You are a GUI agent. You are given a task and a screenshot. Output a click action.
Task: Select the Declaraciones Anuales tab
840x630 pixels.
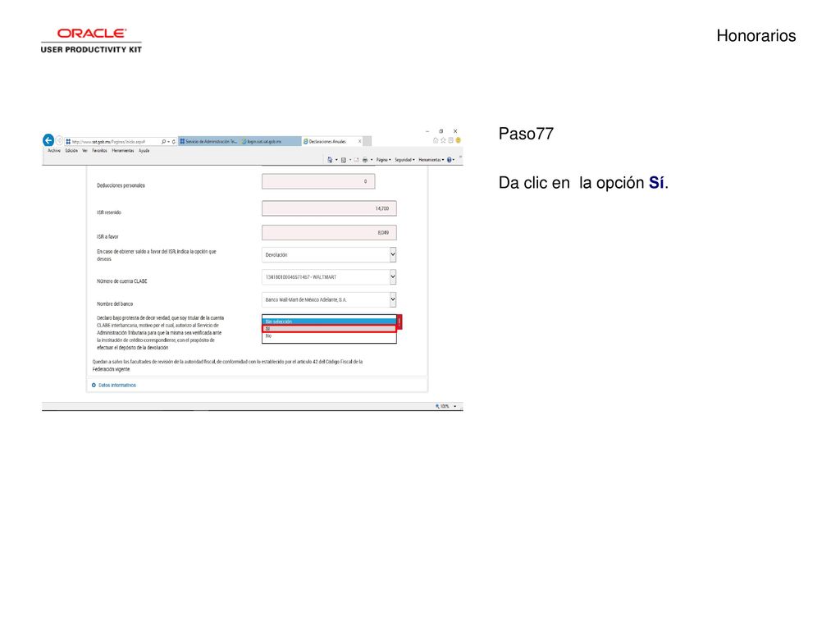(x=332, y=141)
